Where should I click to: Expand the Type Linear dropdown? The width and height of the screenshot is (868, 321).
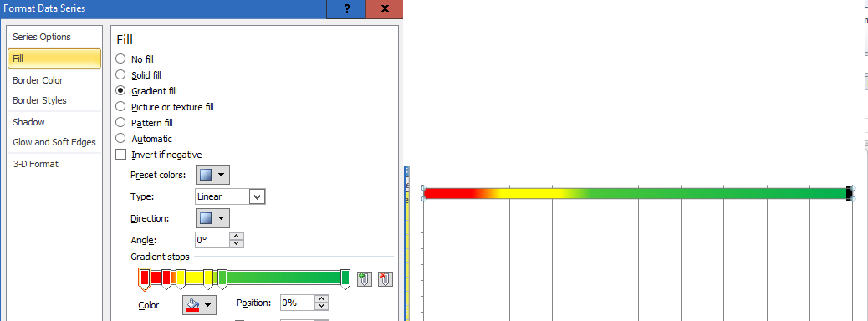click(258, 196)
